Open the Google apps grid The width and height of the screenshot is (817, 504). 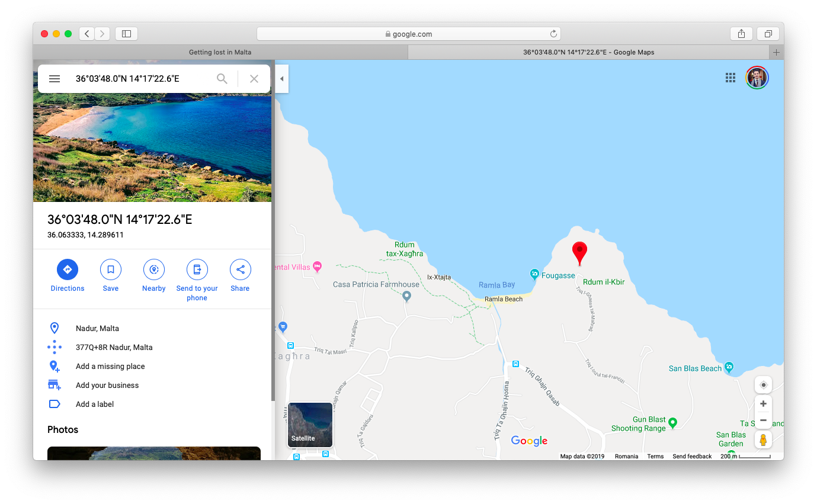click(731, 78)
